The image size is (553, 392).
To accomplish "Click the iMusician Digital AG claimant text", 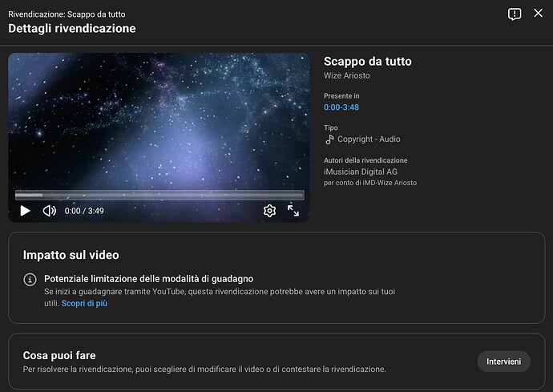I will coord(361,172).
